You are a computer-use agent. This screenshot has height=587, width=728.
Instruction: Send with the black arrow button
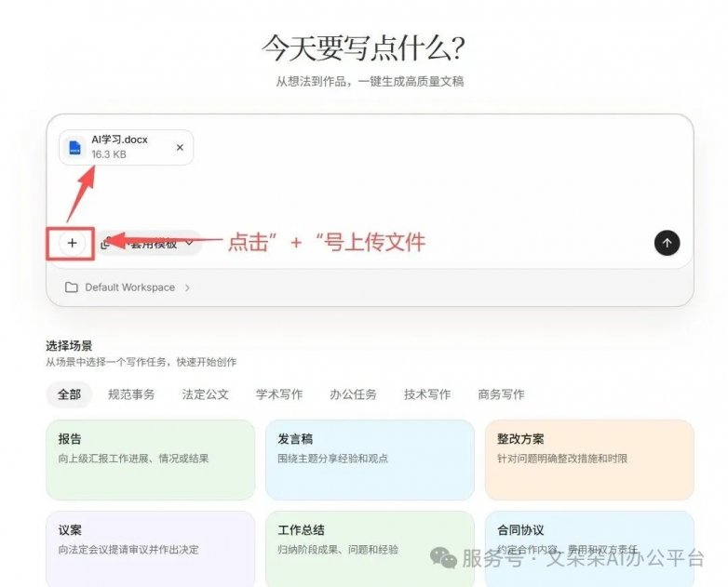[x=667, y=243]
